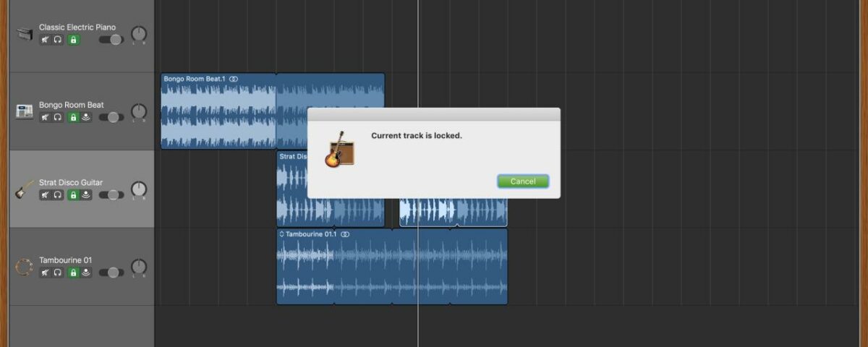Mute the Classic Electric Piano track
The height and width of the screenshot is (347, 868).
[45, 40]
